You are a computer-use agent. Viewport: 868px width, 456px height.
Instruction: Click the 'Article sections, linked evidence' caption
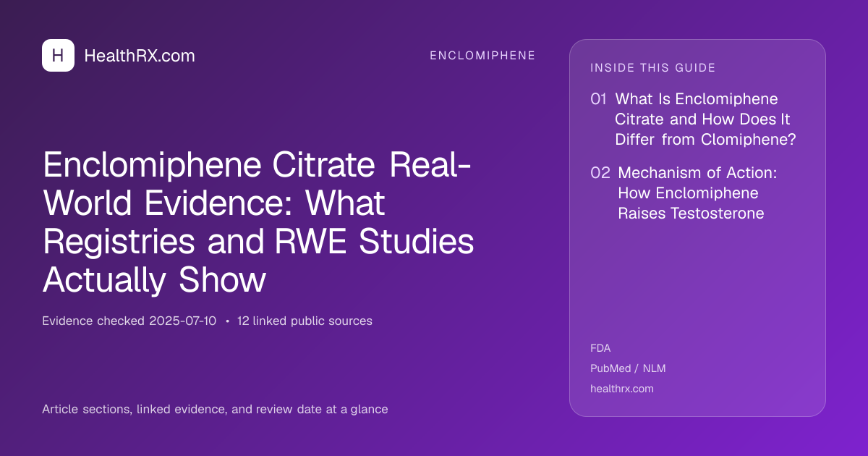215,409
